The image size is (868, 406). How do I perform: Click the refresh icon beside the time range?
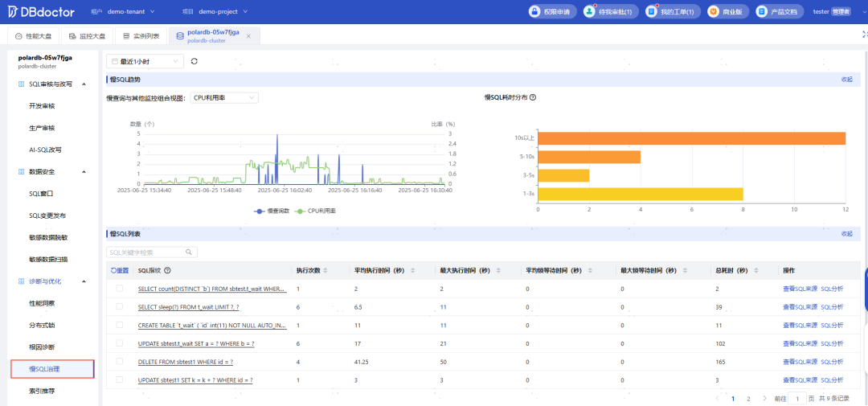[x=194, y=61]
